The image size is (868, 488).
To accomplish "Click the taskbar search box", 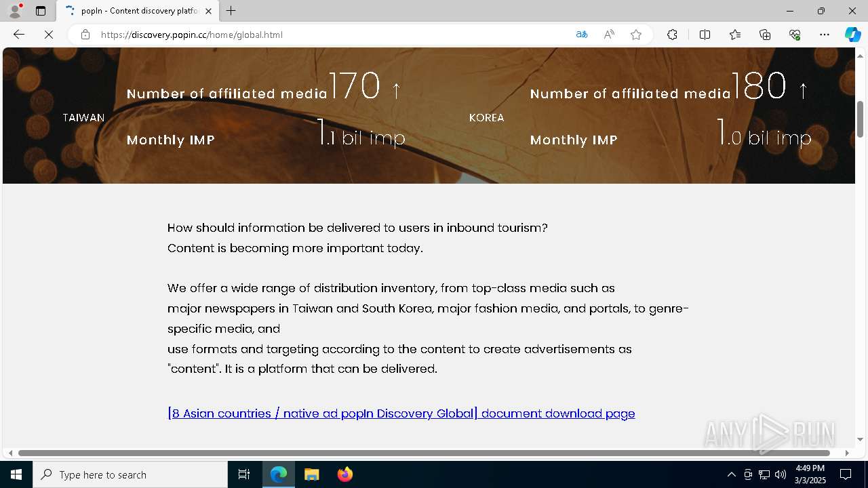I will click(130, 474).
